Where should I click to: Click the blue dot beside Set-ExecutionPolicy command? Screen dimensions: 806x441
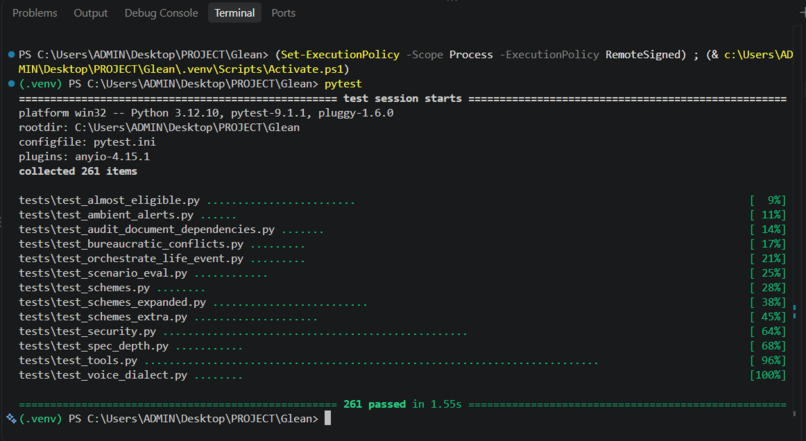[11, 54]
